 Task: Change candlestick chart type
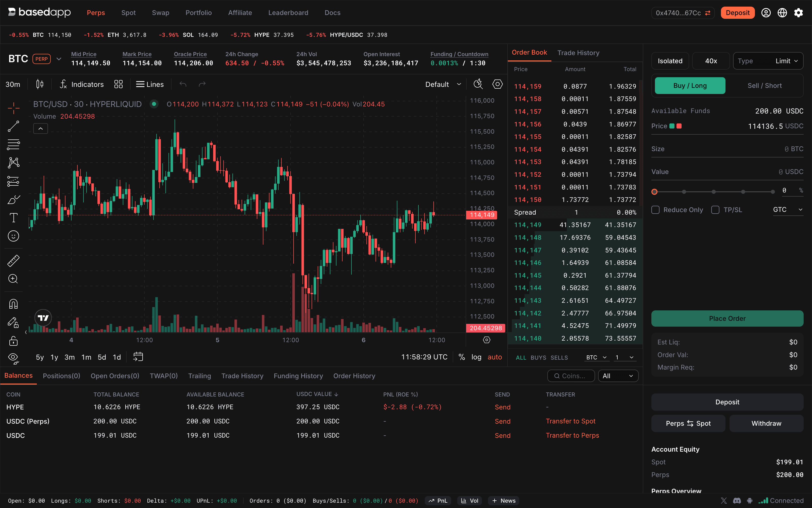point(40,84)
